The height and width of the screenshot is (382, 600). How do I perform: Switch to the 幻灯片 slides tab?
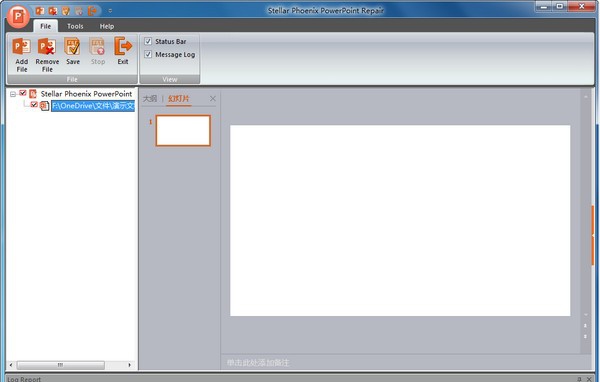179,99
